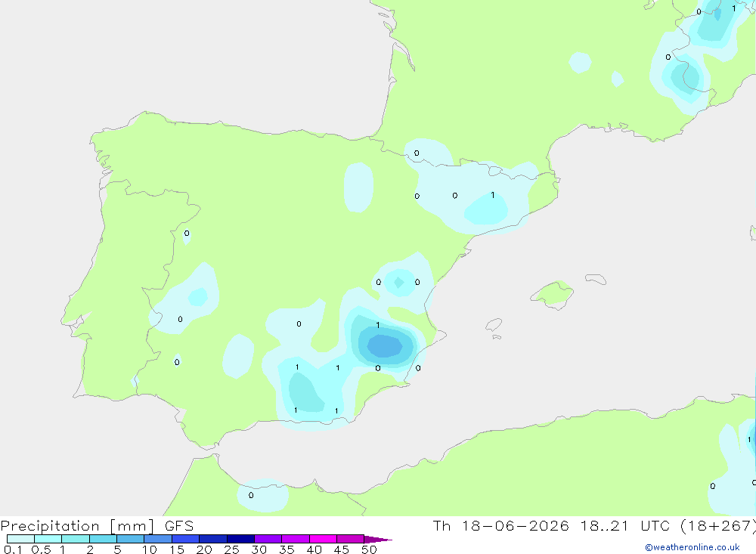
Task: Select the 30–35 mm purple legend box
Action: [x=268, y=539]
